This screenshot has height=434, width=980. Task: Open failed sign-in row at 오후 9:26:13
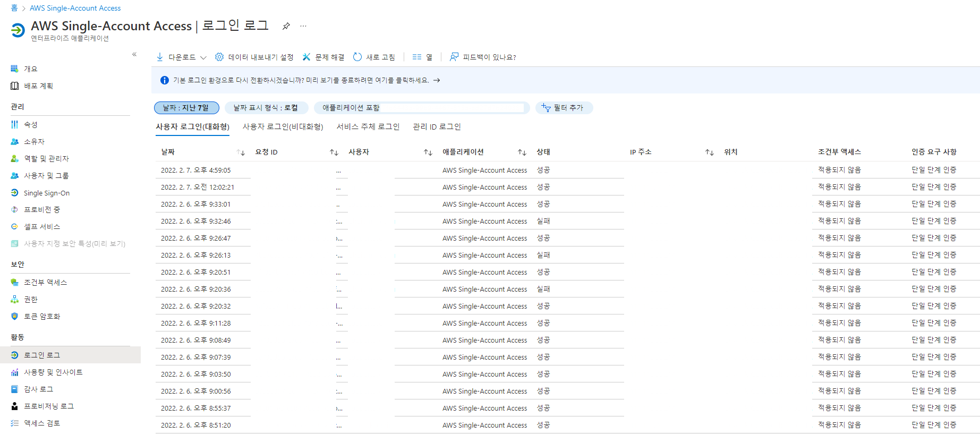pos(568,255)
